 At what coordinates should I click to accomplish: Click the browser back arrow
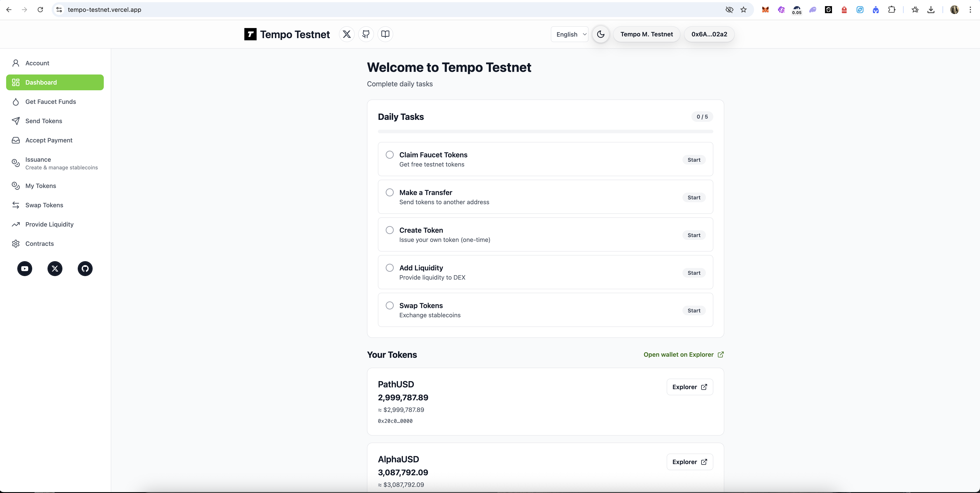click(9, 10)
